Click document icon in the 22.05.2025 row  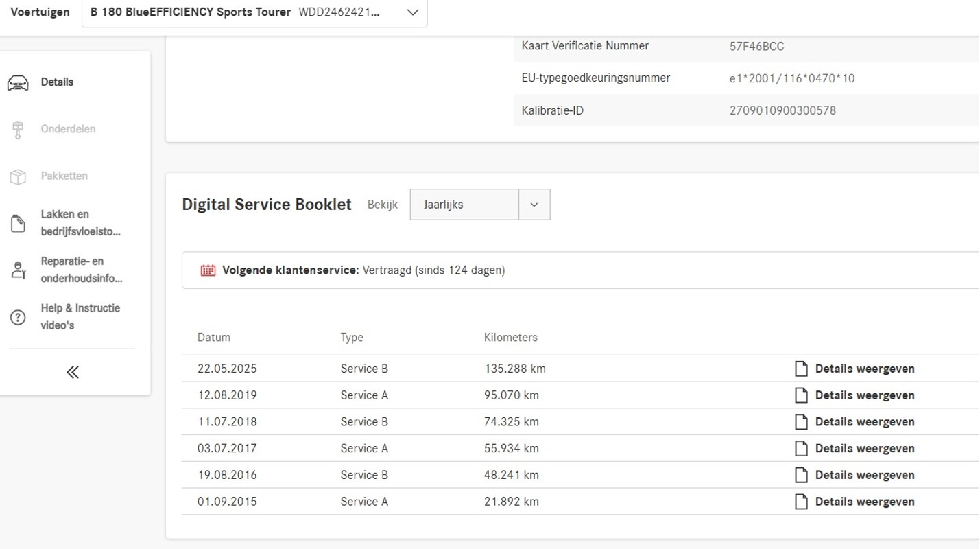pos(801,369)
